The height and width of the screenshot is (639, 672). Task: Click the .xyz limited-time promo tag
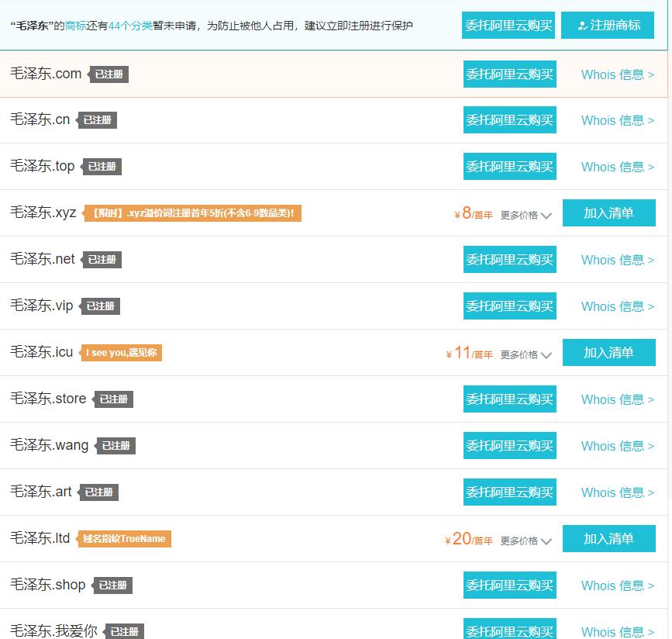point(192,213)
